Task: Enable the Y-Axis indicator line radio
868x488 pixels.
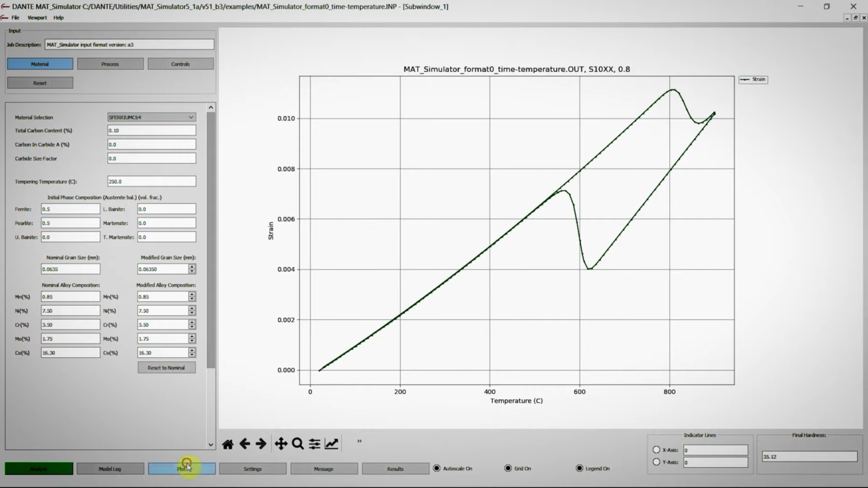Action: click(656, 462)
